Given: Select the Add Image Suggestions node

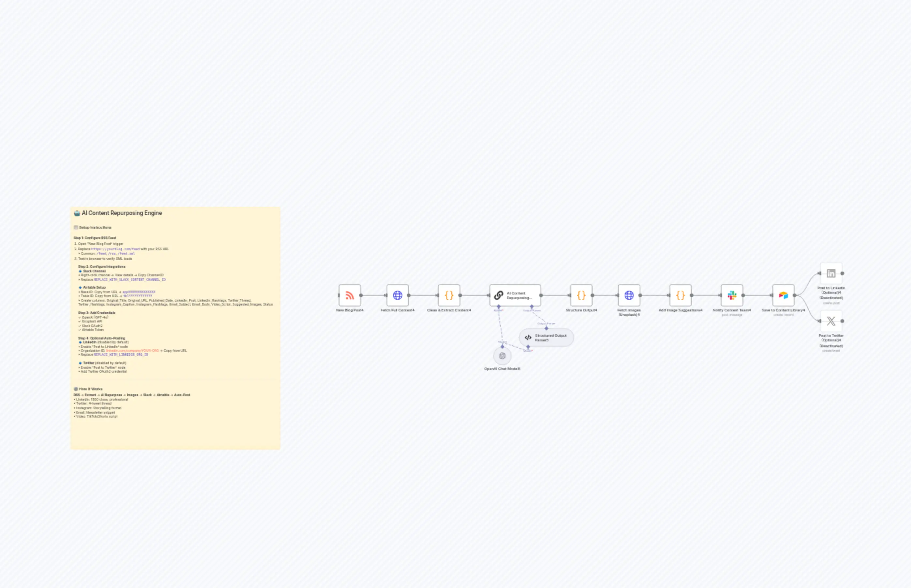Looking at the screenshot, I should 680,295.
